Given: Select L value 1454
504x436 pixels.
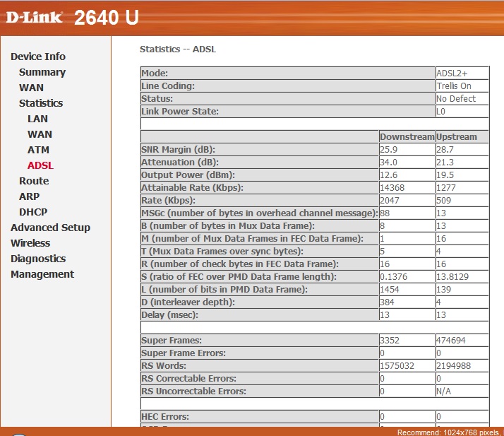Looking at the screenshot, I should coord(389,289).
